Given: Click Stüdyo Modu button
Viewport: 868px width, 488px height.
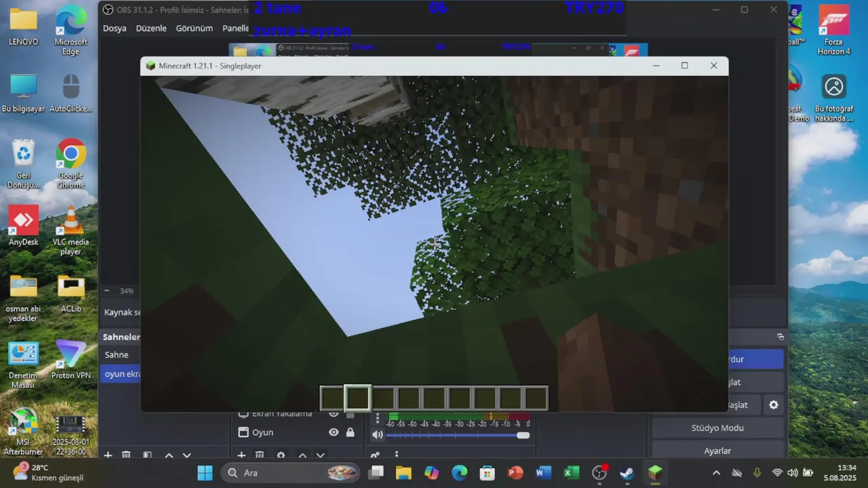Looking at the screenshot, I should (x=717, y=428).
